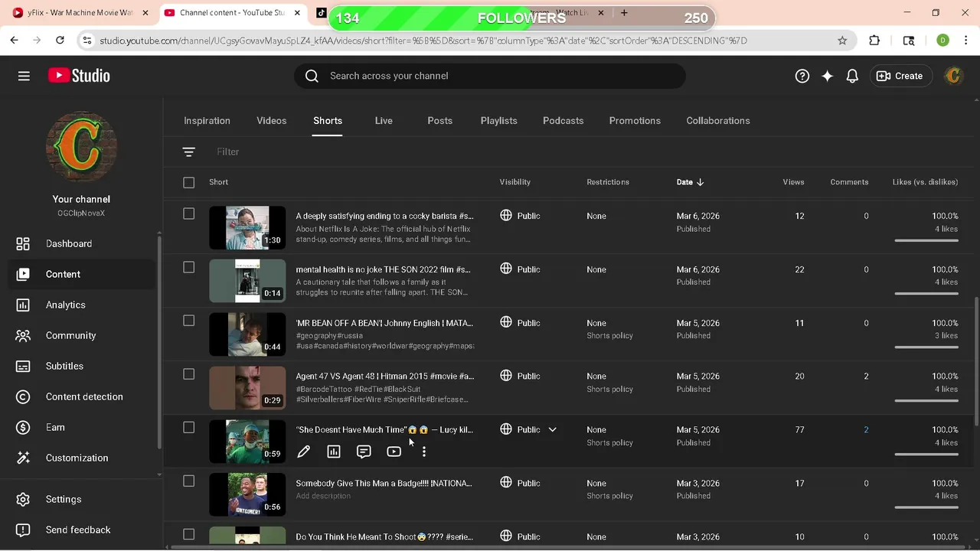Open the Content sidebar item
Image resolution: width=980 pixels, height=551 pixels.
pyautogui.click(x=81, y=274)
